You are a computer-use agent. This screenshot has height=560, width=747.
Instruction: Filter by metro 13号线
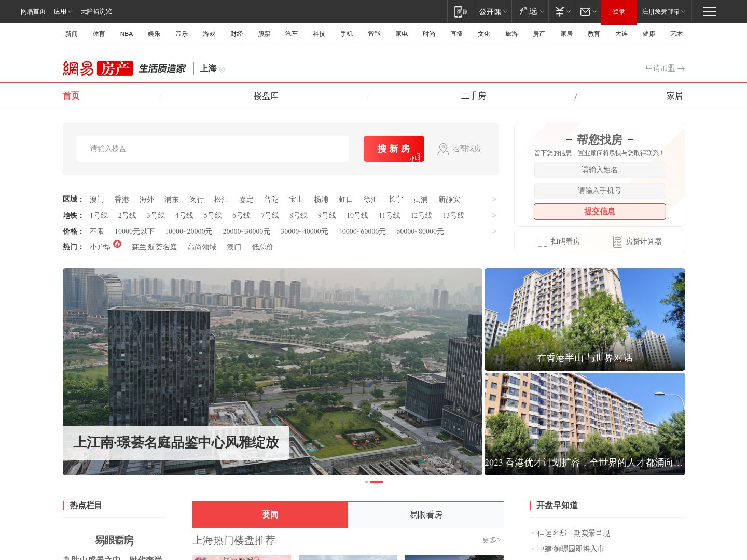(453, 216)
